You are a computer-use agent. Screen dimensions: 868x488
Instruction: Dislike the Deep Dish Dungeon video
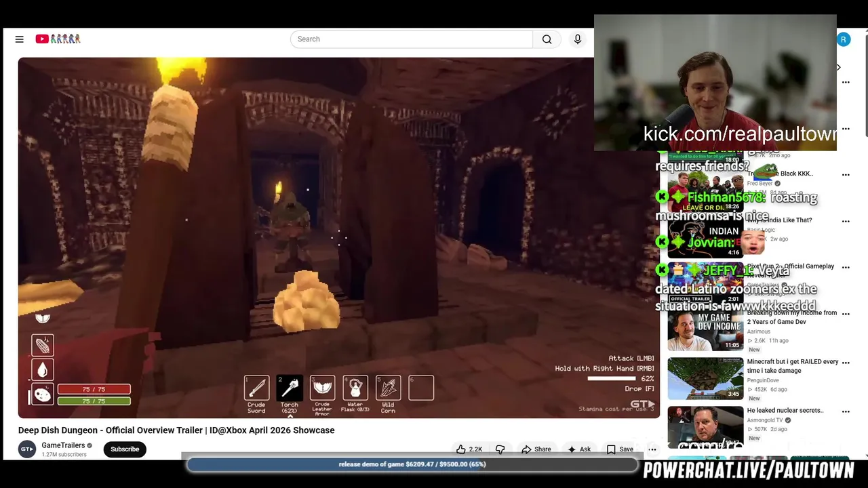tap(500, 449)
